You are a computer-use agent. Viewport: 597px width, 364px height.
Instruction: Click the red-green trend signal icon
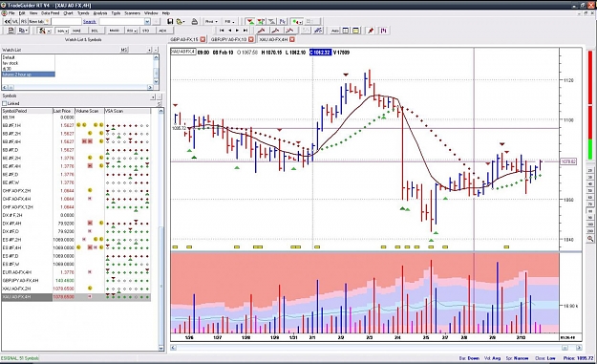[x=250, y=22]
